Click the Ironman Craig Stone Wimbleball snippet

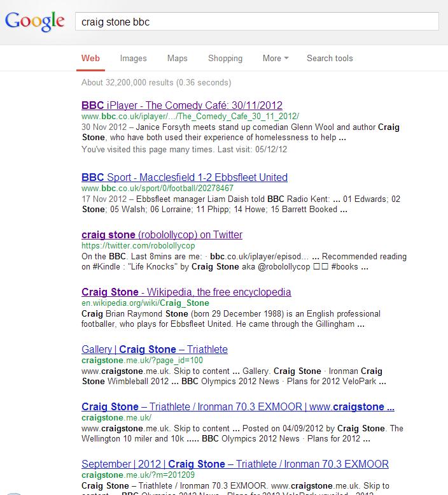click(234, 377)
